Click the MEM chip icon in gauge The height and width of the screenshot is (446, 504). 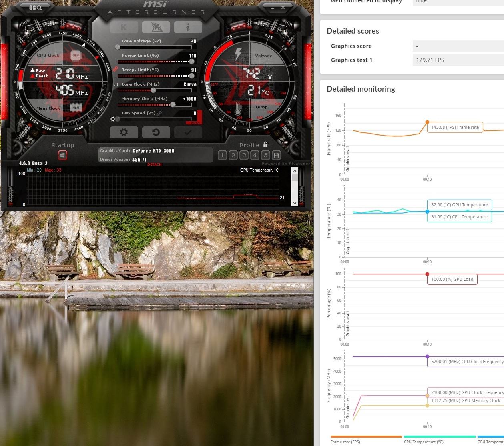coord(76,107)
